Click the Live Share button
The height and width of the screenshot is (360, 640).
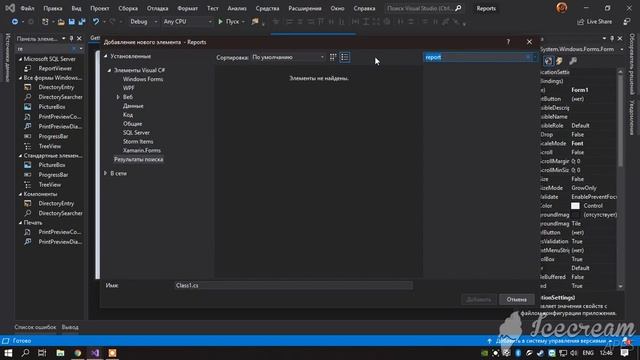pyautogui.click(x=594, y=22)
